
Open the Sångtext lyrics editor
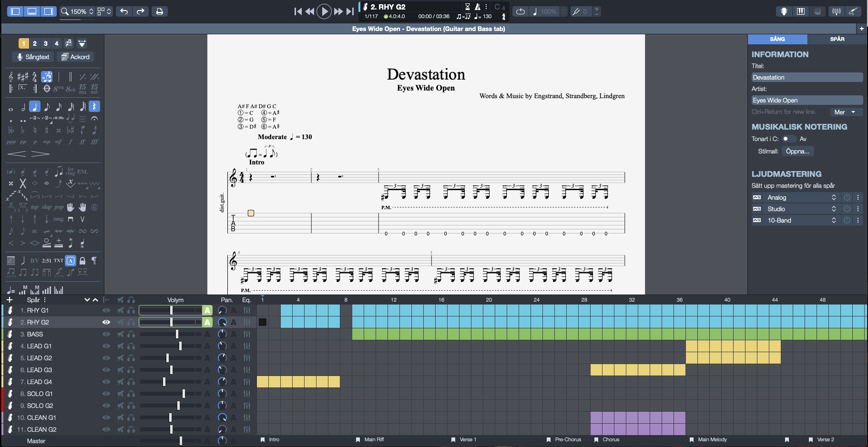[x=33, y=57]
